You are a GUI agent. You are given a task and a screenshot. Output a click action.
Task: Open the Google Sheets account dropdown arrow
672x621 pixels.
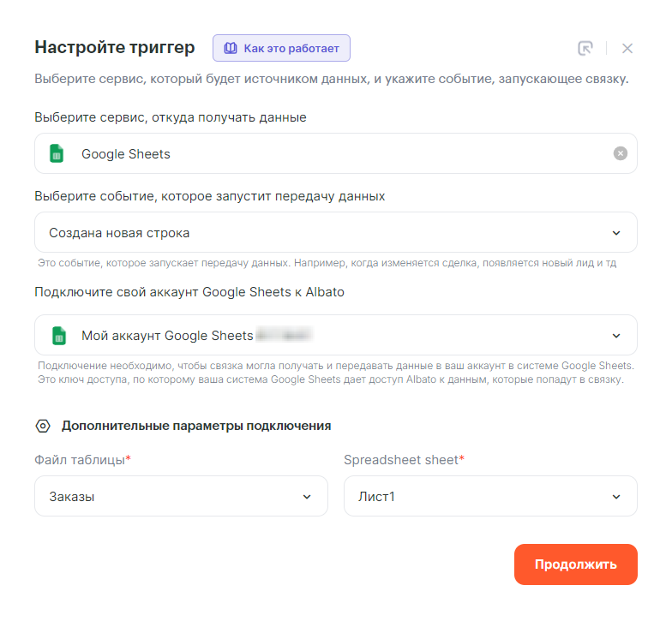point(616,336)
